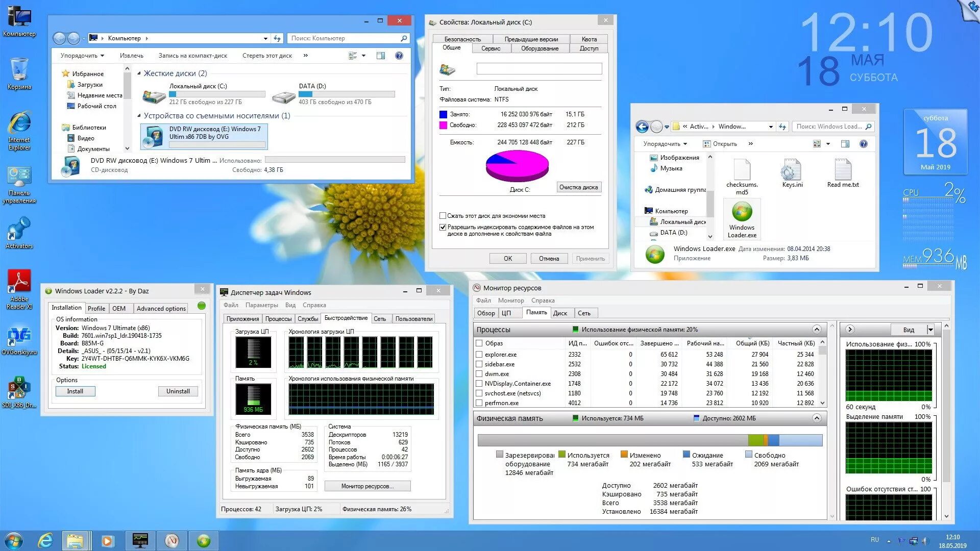
Task: Open Windows Media Player taskbar icon
Action: click(107, 540)
